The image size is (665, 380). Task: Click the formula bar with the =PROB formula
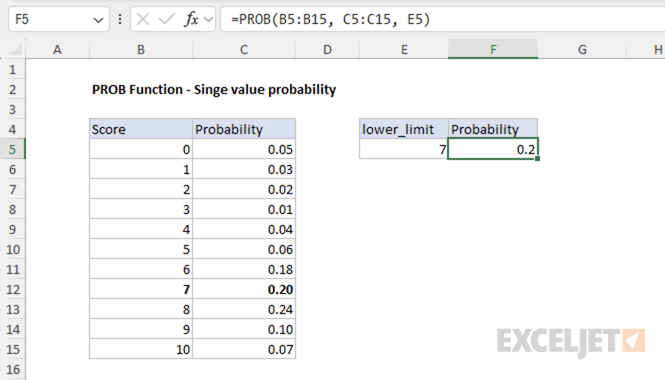point(443,20)
